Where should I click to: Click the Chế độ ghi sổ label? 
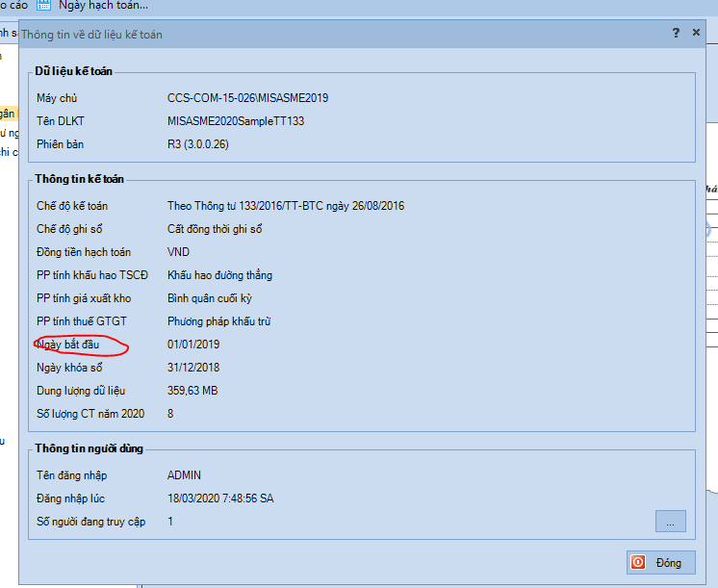[x=69, y=229]
